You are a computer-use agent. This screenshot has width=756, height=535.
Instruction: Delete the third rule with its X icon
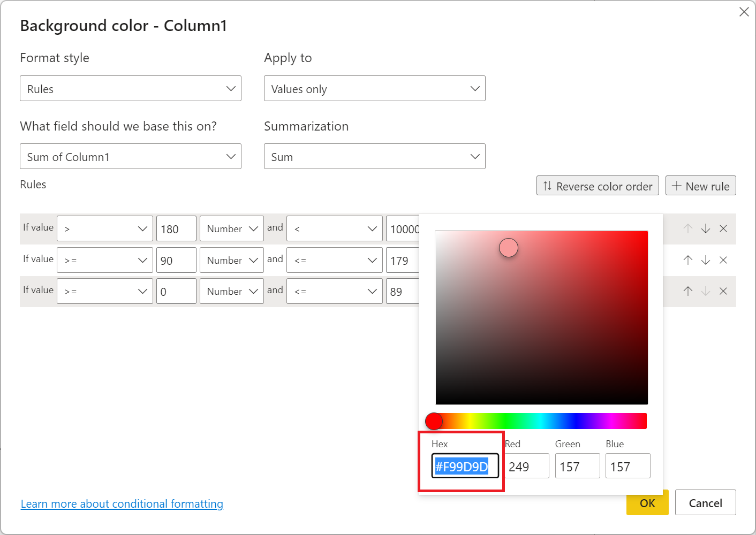click(723, 291)
